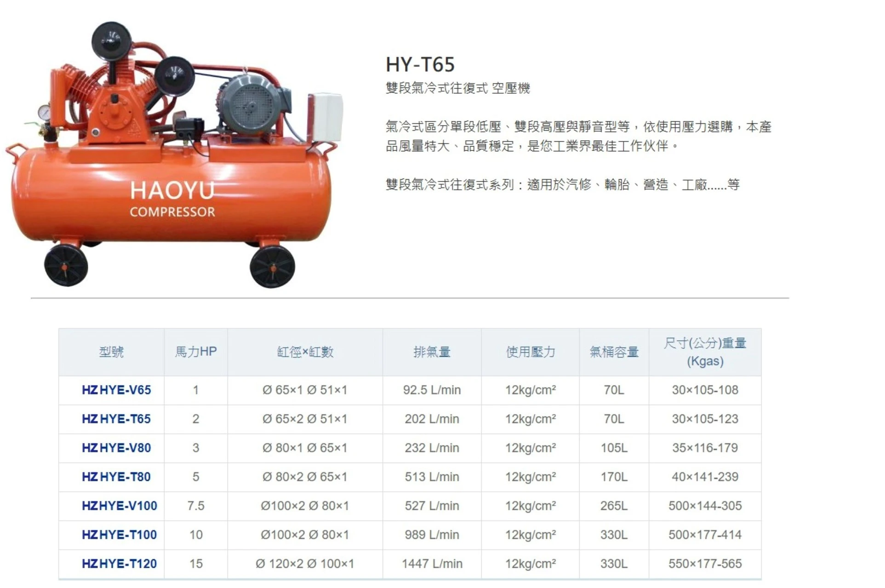Select model HZHYE-T80 in the table

point(116,477)
